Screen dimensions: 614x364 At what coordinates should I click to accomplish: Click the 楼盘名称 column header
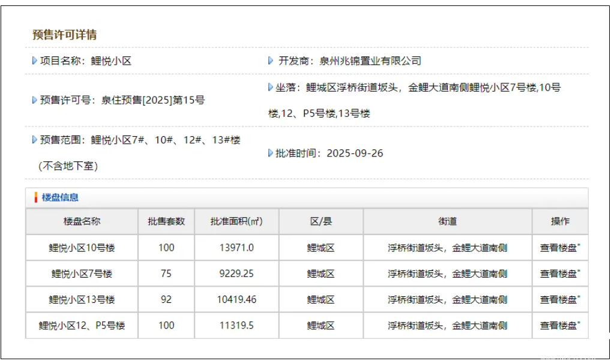[x=82, y=221]
